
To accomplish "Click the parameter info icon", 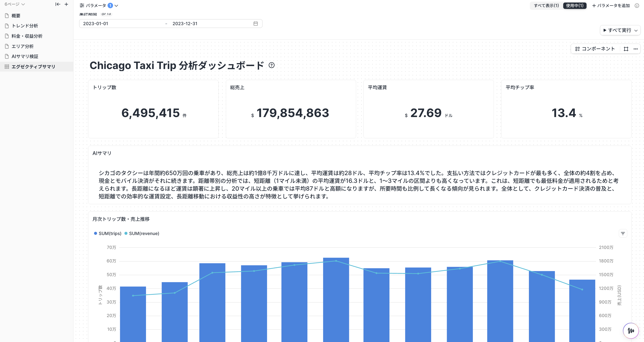I will (637, 5).
